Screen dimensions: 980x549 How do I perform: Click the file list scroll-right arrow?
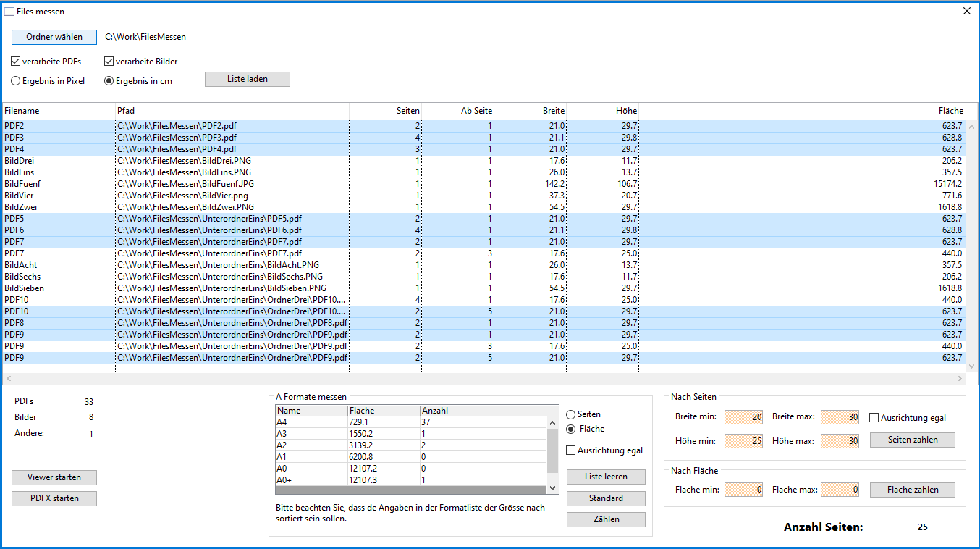pyautogui.click(x=960, y=378)
